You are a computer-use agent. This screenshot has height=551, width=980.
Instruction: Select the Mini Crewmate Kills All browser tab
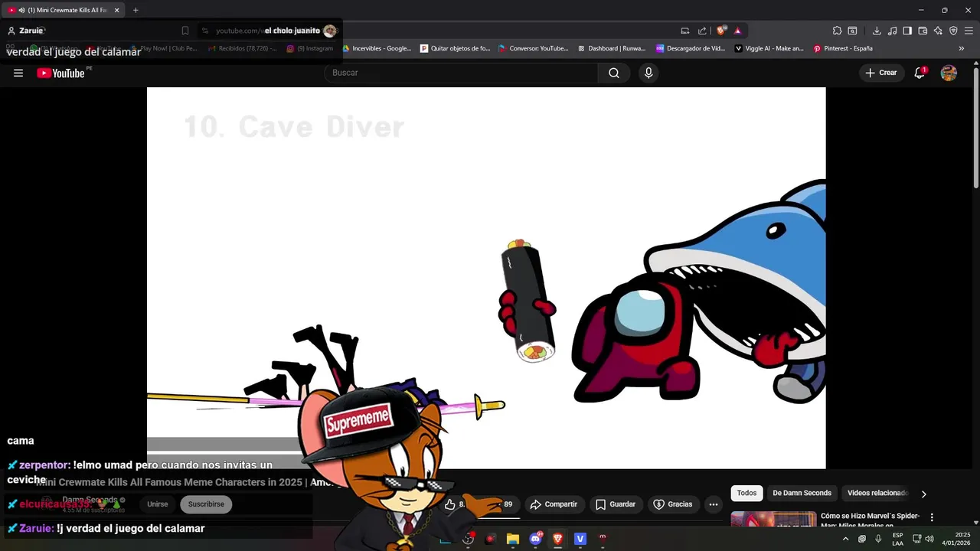coord(64,10)
